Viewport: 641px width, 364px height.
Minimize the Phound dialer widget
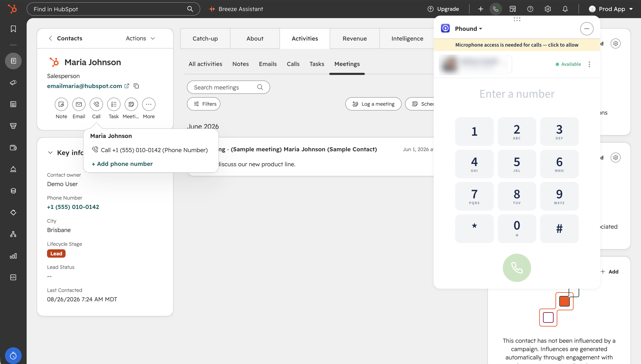(587, 29)
